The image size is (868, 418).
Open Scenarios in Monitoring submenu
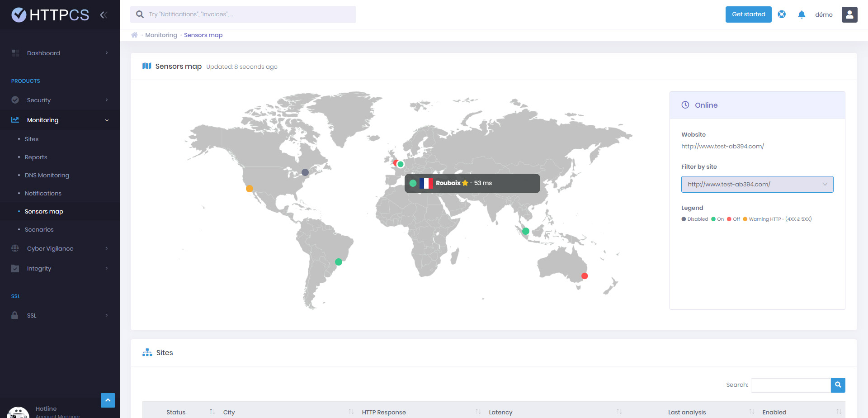[x=39, y=229]
